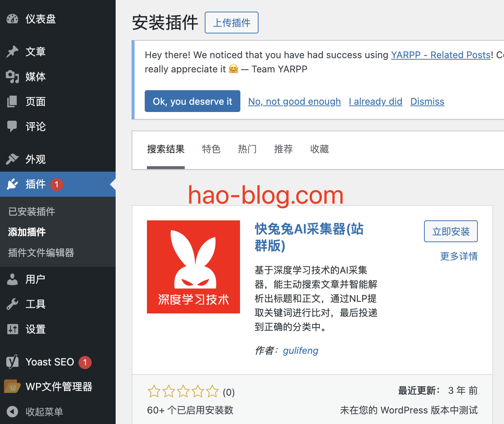Screen dimensions: 504x424
Task: Click the Appearance paintbrush icon
Action: 12,159
